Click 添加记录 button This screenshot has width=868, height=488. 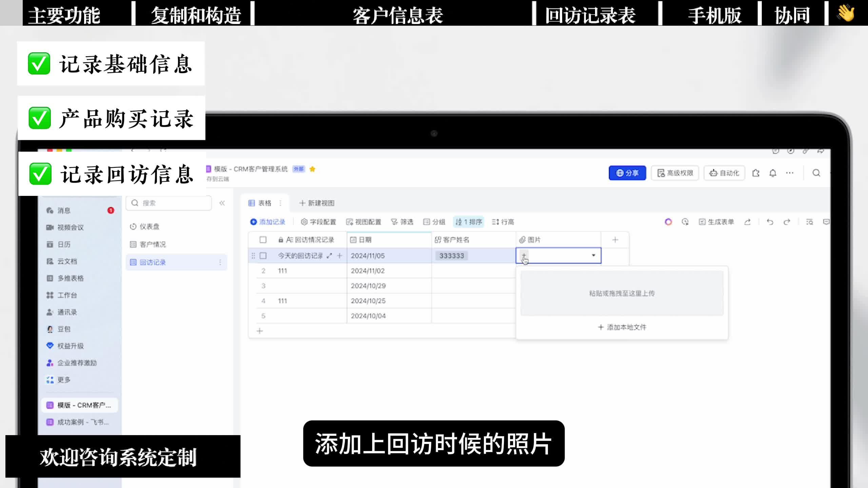click(x=268, y=222)
